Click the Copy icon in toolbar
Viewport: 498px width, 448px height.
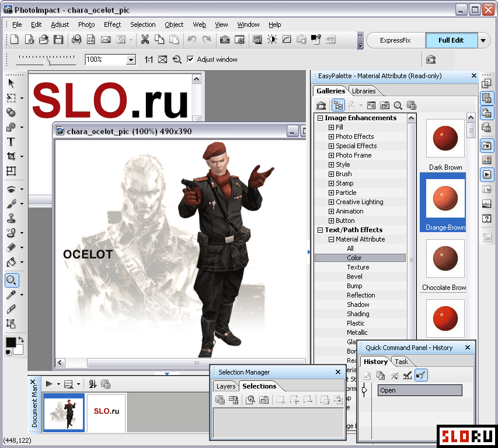pyautogui.click(x=159, y=40)
